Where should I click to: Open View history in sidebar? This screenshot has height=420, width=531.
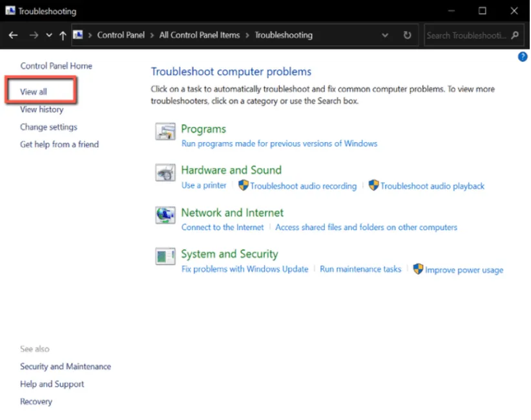(x=41, y=109)
